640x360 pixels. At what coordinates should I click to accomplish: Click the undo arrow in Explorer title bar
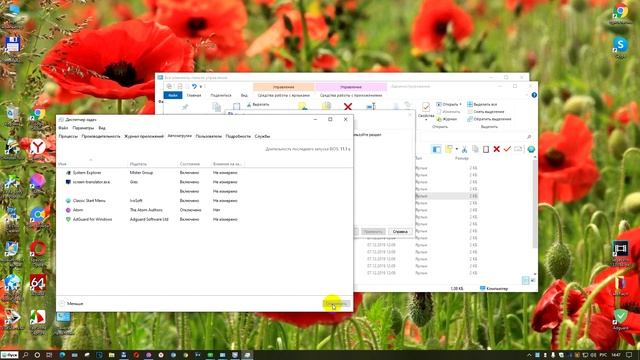[194, 86]
